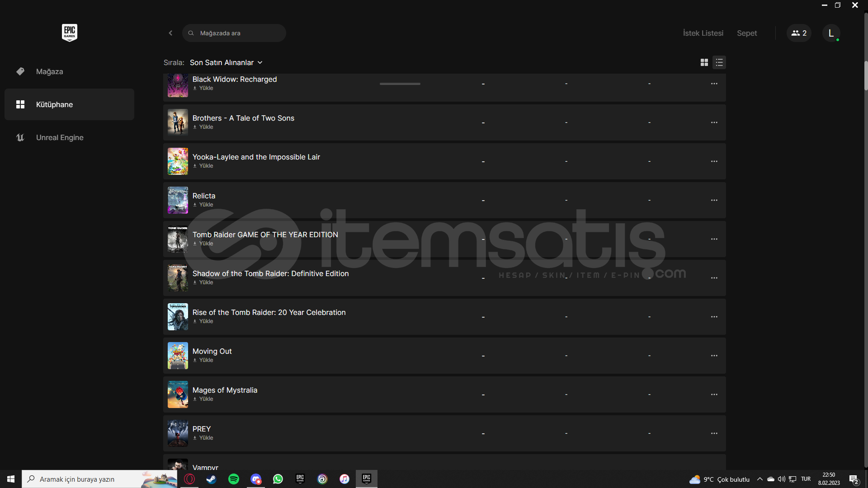Screen dimensions: 868x488
Task: Open the Sepet cart
Action: click(x=747, y=33)
